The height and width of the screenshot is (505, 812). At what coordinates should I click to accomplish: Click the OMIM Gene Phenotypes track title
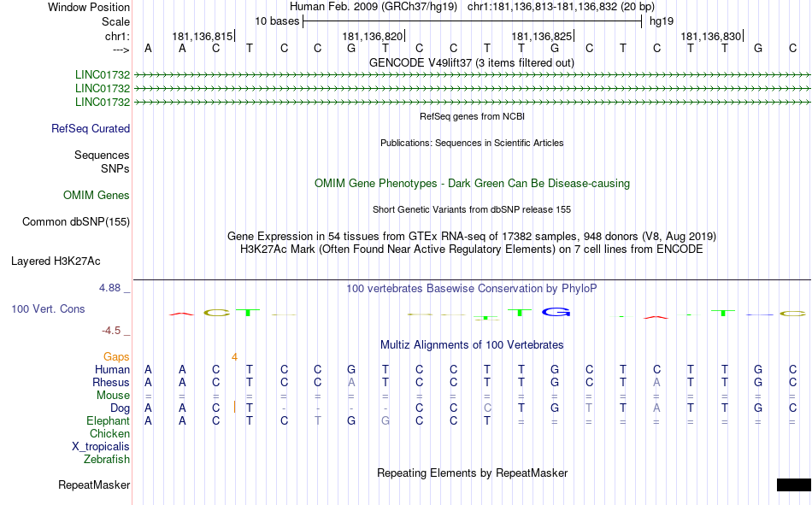click(x=473, y=184)
